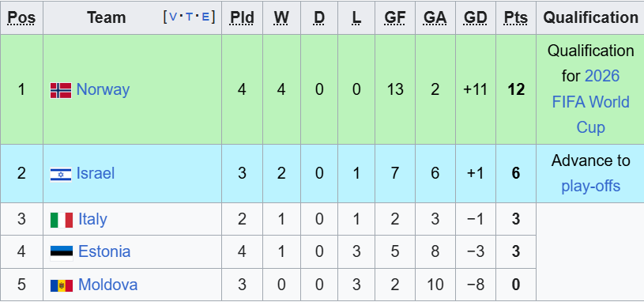Viewport: 644px width, 302px height.
Task: Click the Pts column header
Action: (x=516, y=17)
